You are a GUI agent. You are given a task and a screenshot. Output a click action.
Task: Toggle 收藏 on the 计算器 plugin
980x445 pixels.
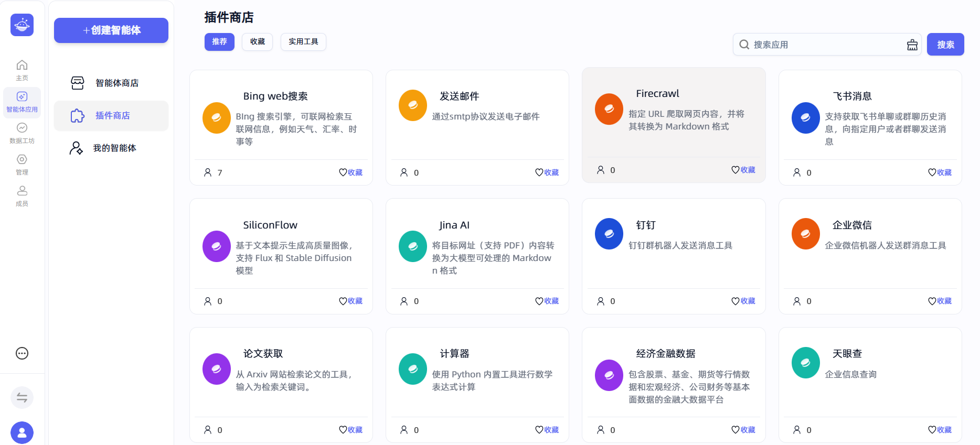[547, 430]
